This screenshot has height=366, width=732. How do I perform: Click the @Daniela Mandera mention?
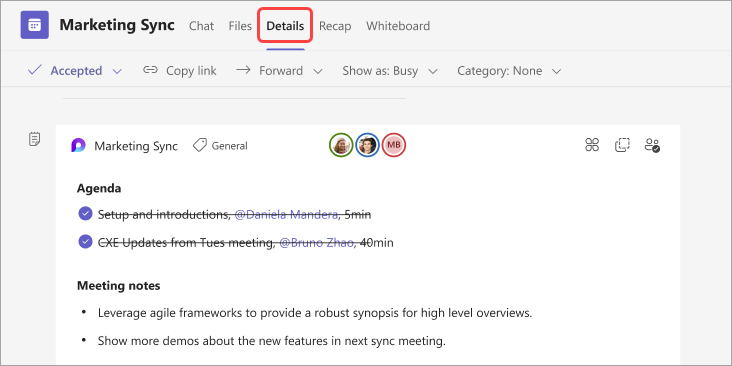tap(286, 215)
